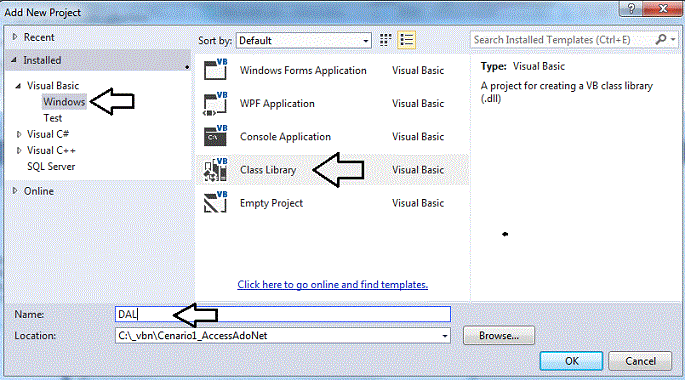685x380 pixels.
Task: Click the OK button
Action: (571, 361)
